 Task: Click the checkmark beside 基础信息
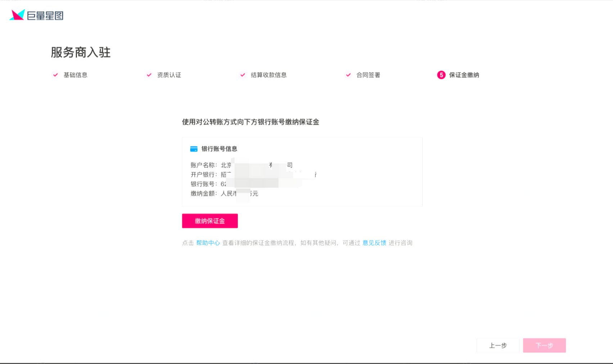55,75
